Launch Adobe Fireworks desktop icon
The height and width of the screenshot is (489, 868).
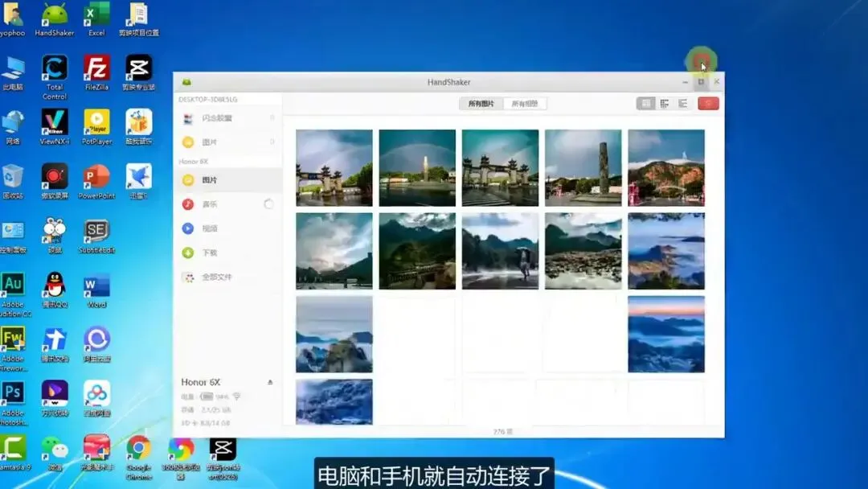[14, 347]
